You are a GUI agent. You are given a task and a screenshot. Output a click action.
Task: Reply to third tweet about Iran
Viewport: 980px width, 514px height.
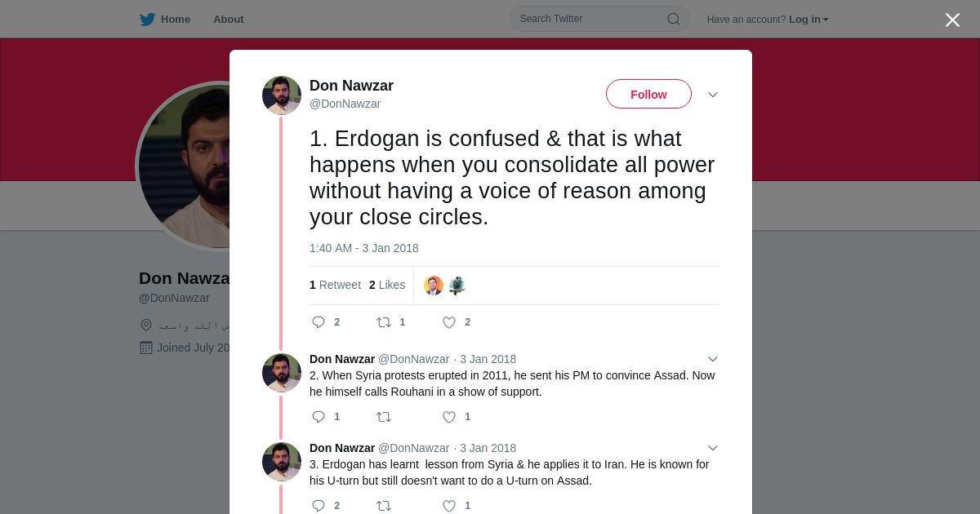tap(318, 506)
